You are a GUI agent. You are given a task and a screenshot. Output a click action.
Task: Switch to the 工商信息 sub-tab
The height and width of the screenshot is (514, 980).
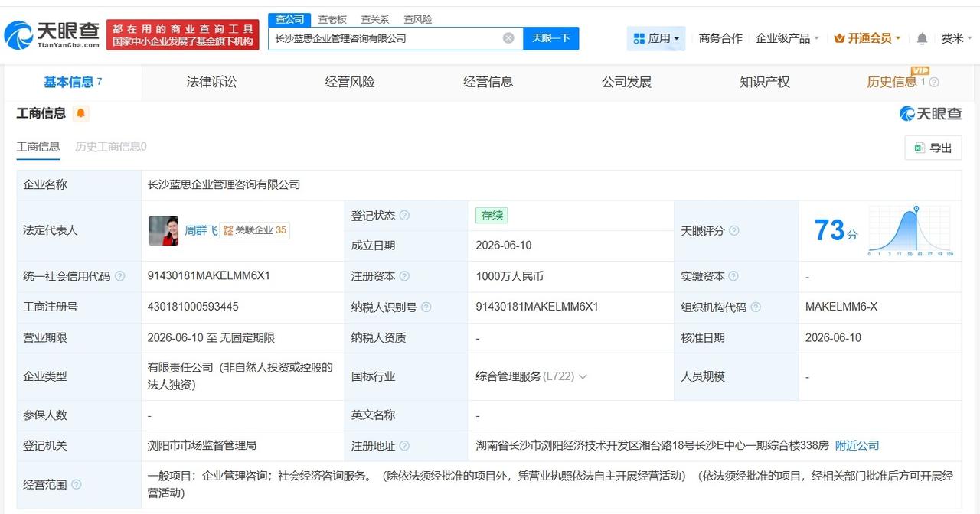coord(38,147)
